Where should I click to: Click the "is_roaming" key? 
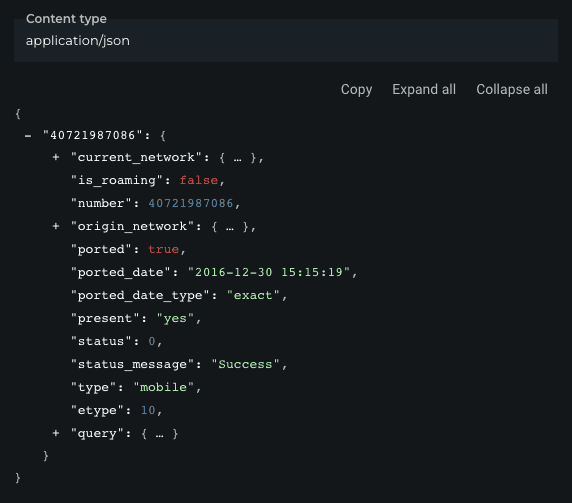click(117, 180)
